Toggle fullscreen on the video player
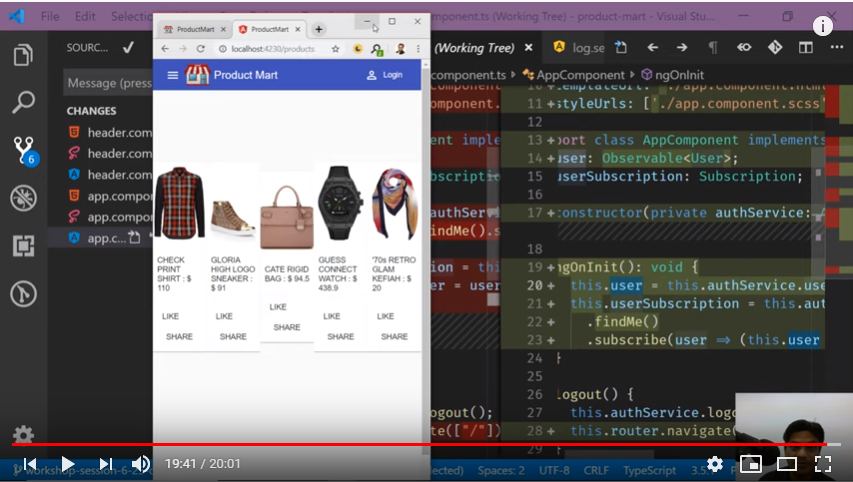 pyautogui.click(x=823, y=464)
